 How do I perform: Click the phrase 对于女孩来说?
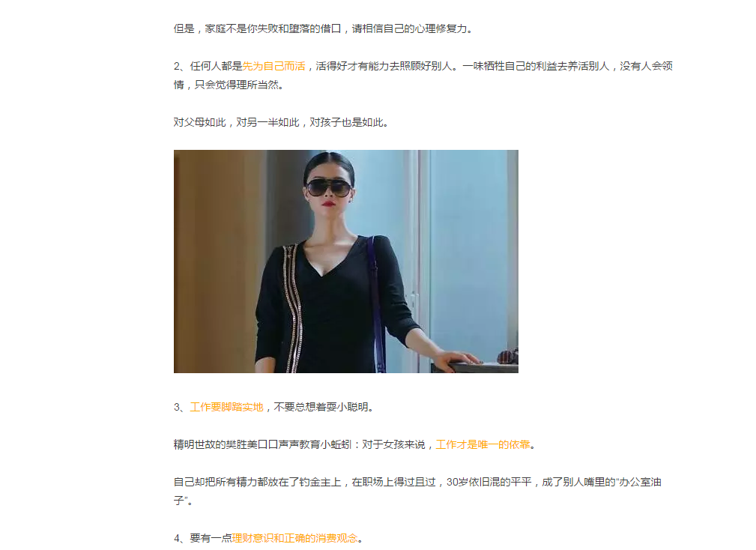[393, 444]
